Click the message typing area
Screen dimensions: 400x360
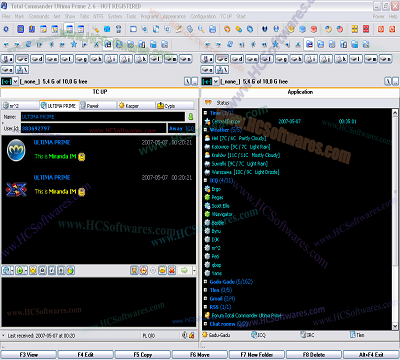click(x=99, y=302)
